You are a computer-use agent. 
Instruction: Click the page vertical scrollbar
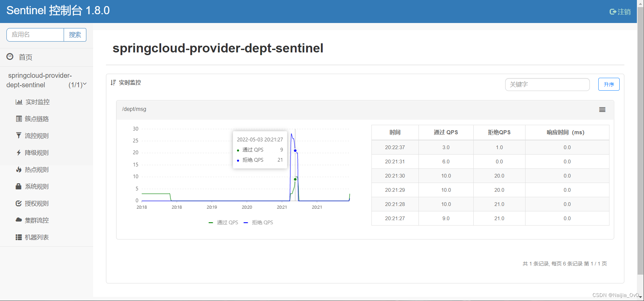[x=640, y=140]
